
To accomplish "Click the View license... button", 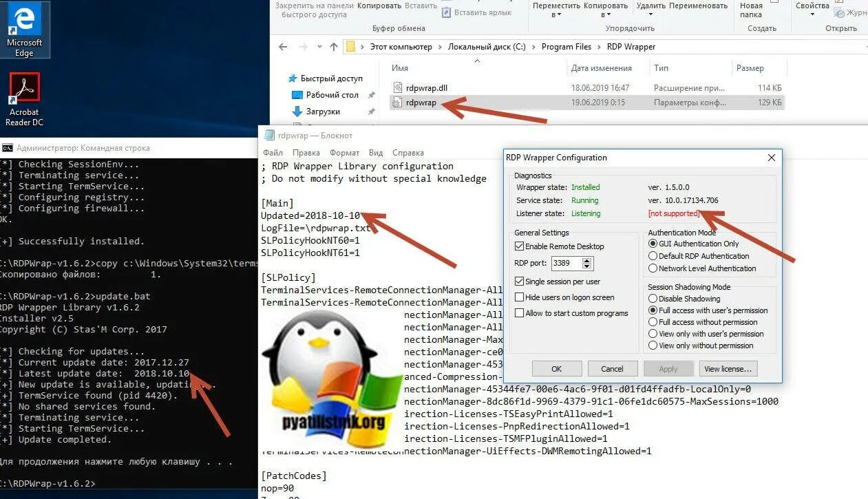I will click(x=729, y=369).
